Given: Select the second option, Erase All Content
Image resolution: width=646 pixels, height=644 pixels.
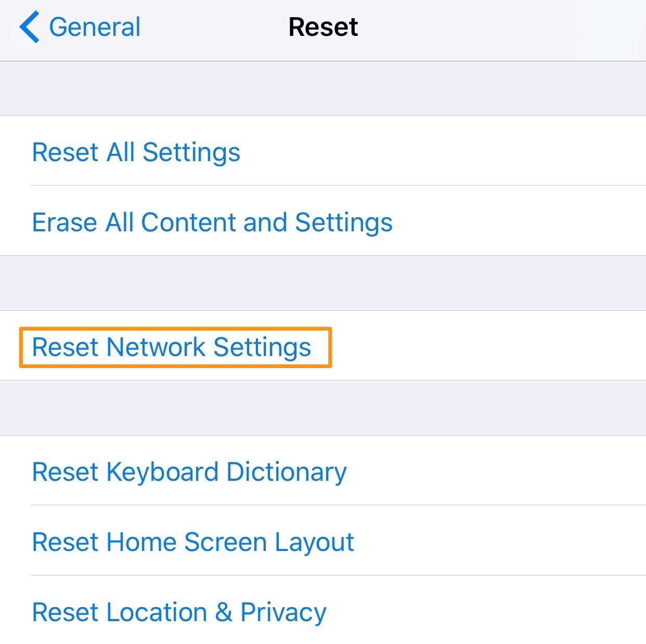Looking at the screenshot, I should pyautogui.click(x=212, y=222).
